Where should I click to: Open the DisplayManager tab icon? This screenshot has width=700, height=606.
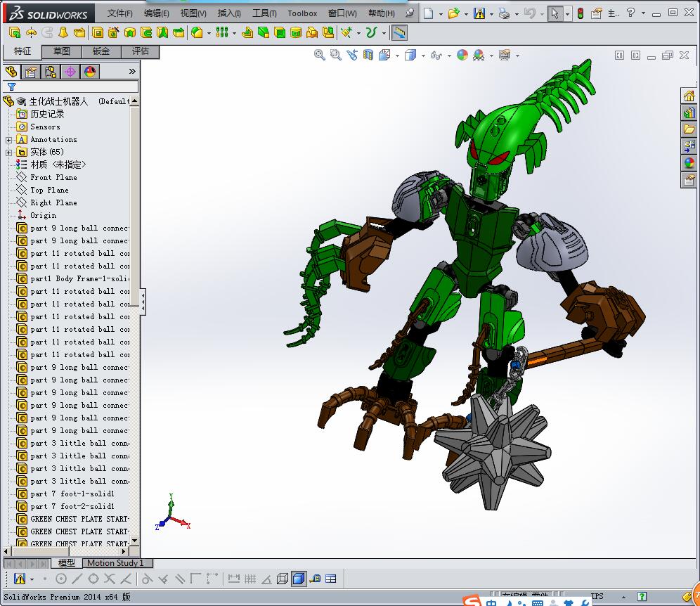[x=90, y=72]
